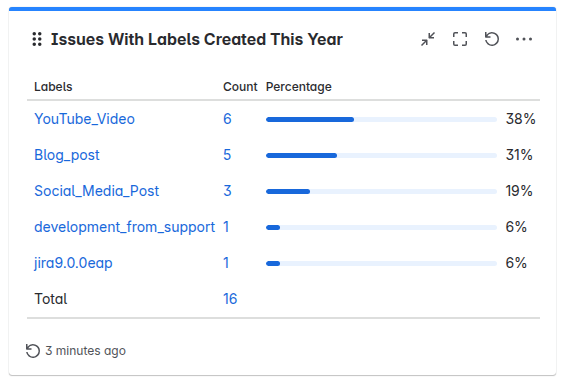
Task: Click the drag handle beside the gadget title
Action: click(37, 39)
